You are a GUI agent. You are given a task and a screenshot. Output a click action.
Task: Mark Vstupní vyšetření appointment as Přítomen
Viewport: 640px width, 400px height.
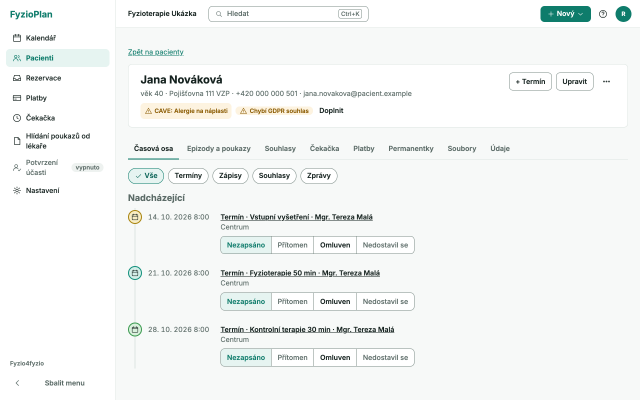[292, 245]
